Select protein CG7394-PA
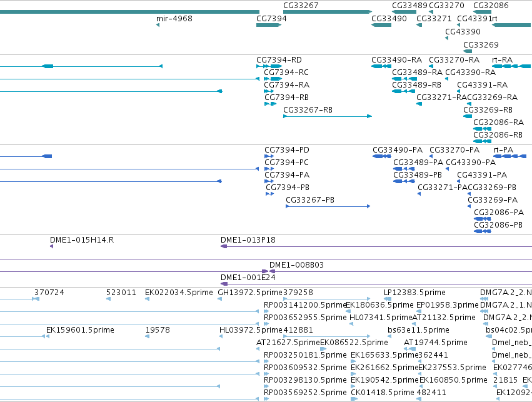 click(x=287, y=175)
